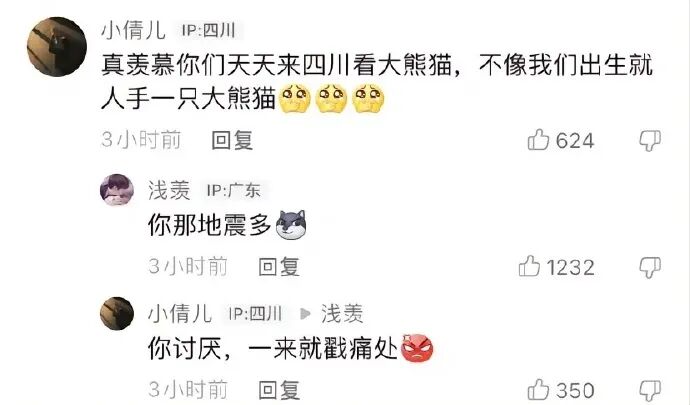
Task: Open 浅羡's profile avatar
Action: (x=117, y=190)
